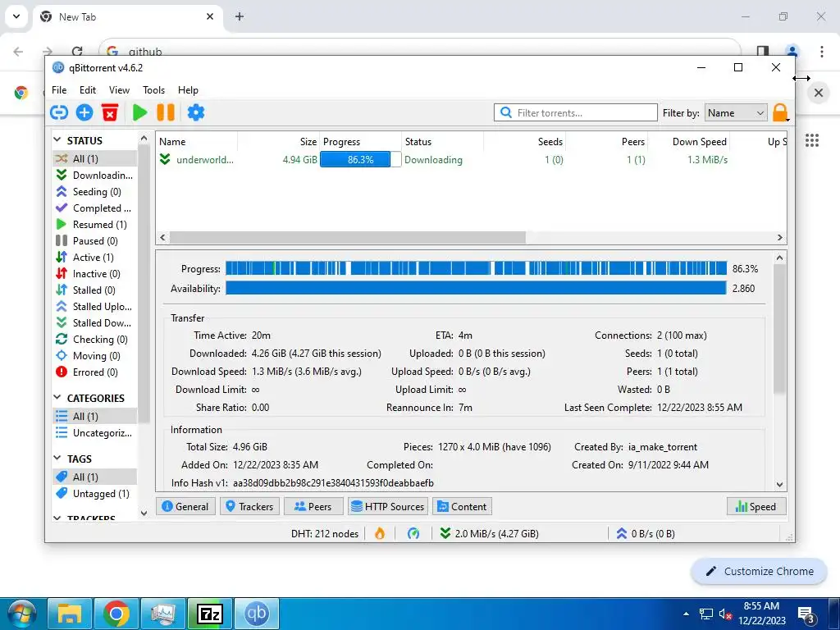Screen dimensions: 840x630
Task: Collapse the TRACKERS section
Action: [x=58, y=518]
